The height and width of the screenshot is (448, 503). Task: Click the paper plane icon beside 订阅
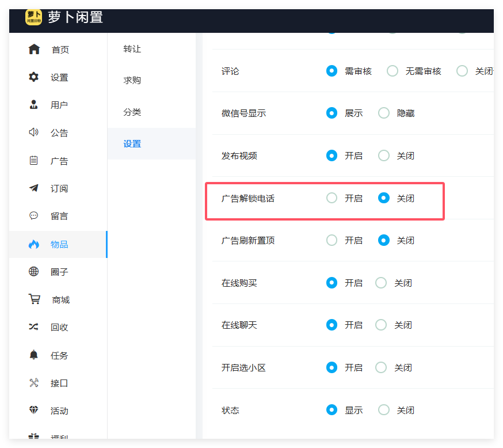34,188
